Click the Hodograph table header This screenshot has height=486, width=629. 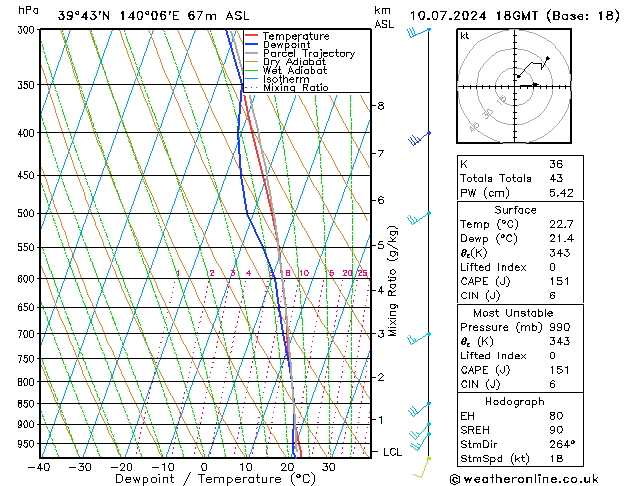515,401
